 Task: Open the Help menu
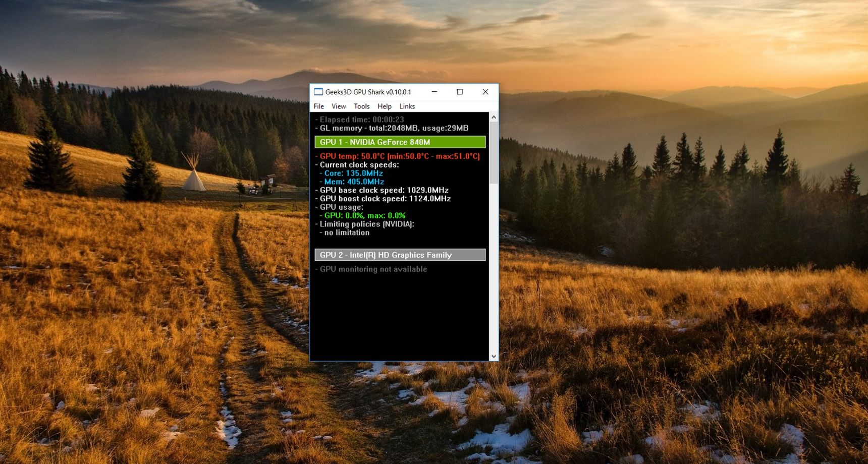[385, 106]
